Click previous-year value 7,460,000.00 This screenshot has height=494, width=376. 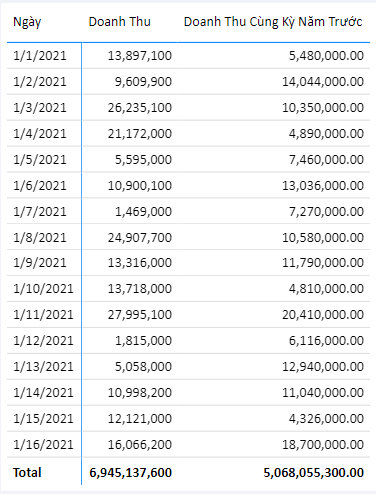pyautogui.click(x=326, y=160)
